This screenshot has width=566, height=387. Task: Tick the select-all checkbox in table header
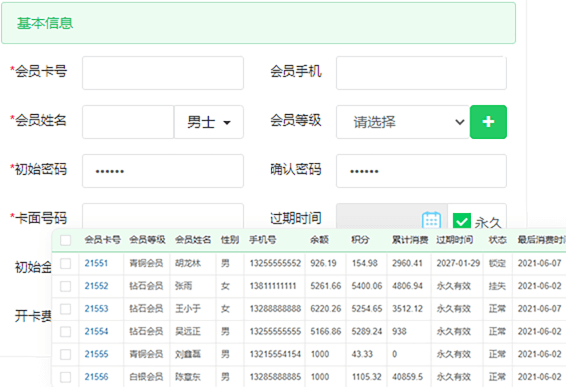(65, 240)
